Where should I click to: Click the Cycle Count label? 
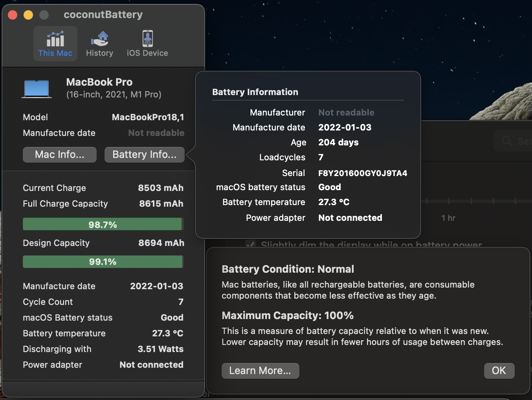coord(48,302)
